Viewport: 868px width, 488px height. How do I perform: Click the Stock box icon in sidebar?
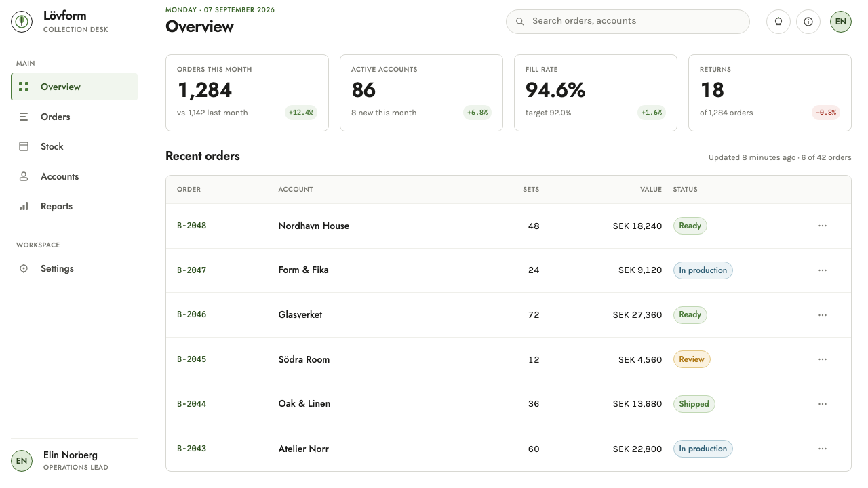[x=24, y=146]
